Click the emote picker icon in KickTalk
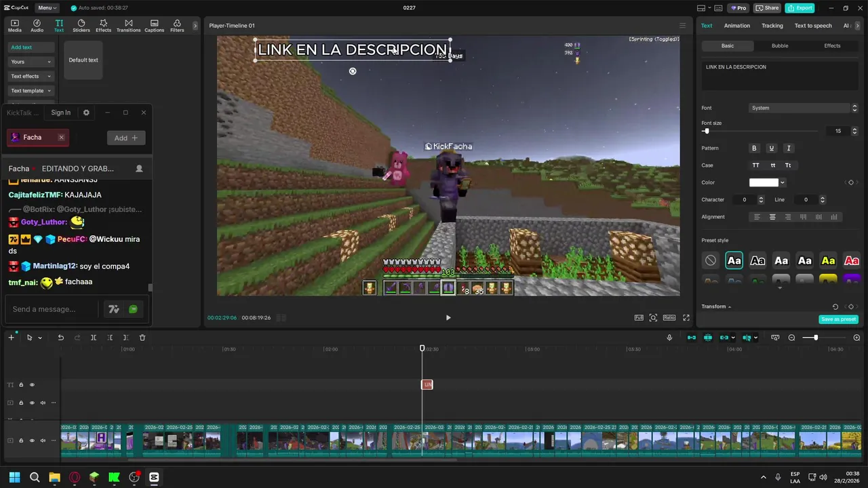This screenshot has width=868, height=488. point(114,309)
